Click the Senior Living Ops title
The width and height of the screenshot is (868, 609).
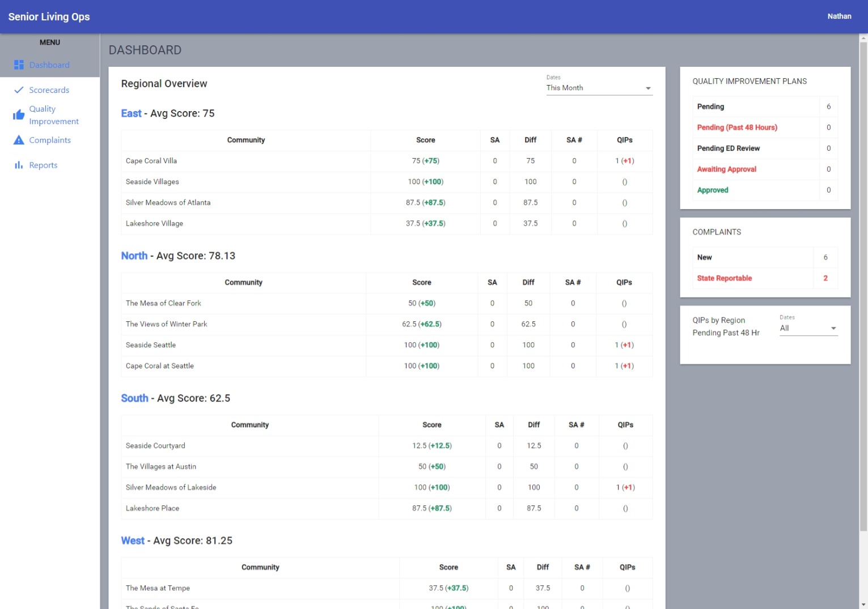tap(49, 16)
